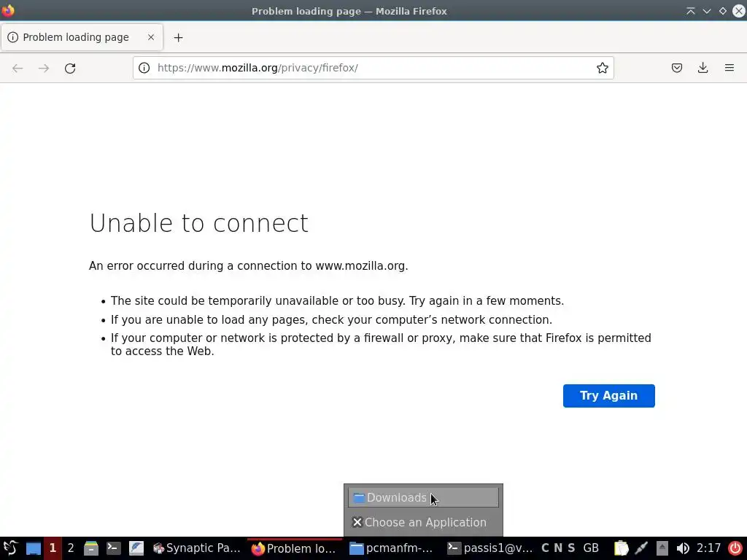Open a new tab with the plus button

pyautogui.click(x=178, y=38)
